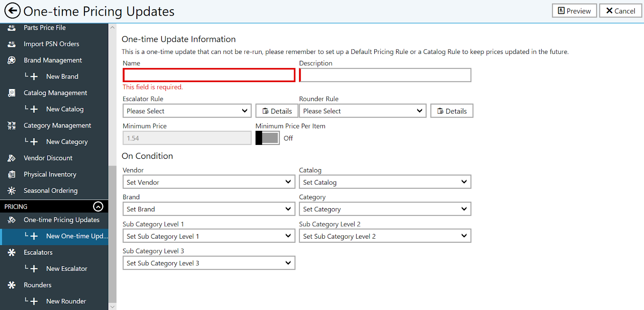Open Category Management menu item
This screenshot has width=644, height=310.
[58, 126]
